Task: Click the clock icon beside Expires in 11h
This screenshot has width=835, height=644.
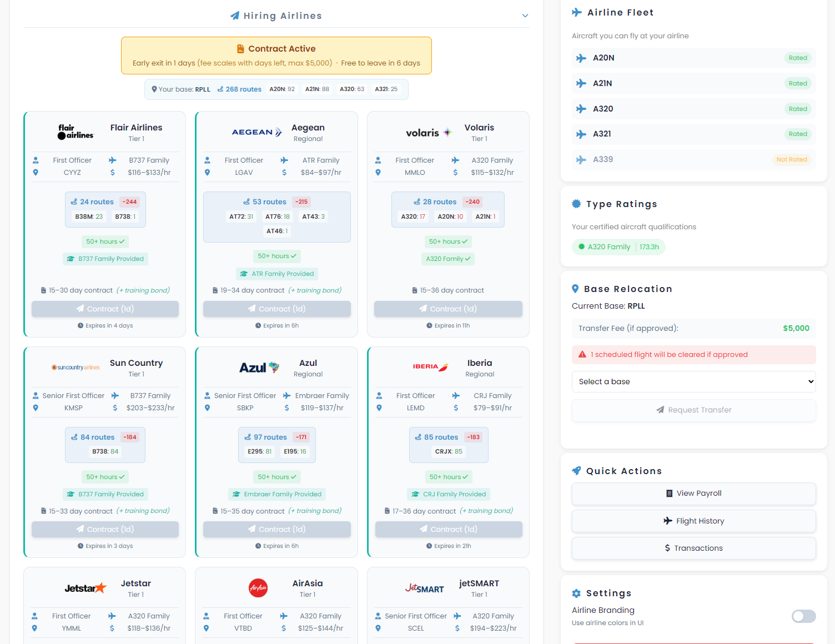Action: [x=429, y=326]
